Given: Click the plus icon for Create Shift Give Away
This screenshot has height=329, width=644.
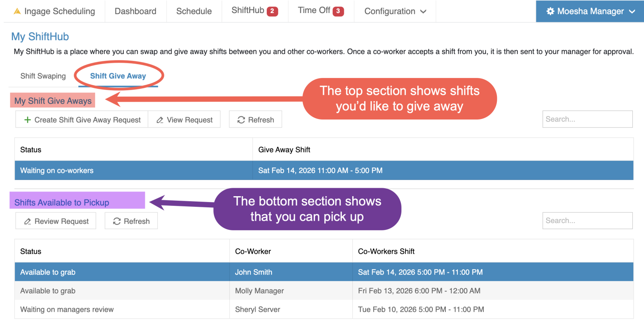Looking at the screenshot, I should click(x=28, y=120).
